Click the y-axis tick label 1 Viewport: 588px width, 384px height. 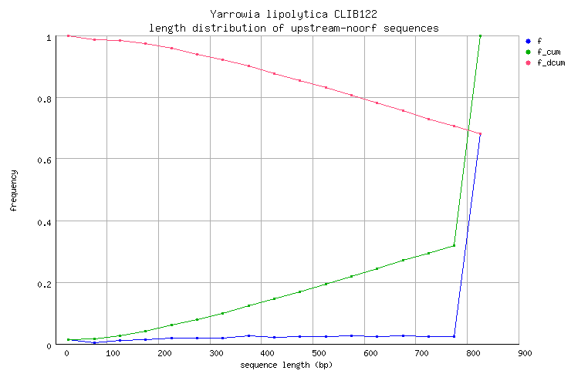click(49, 37)
